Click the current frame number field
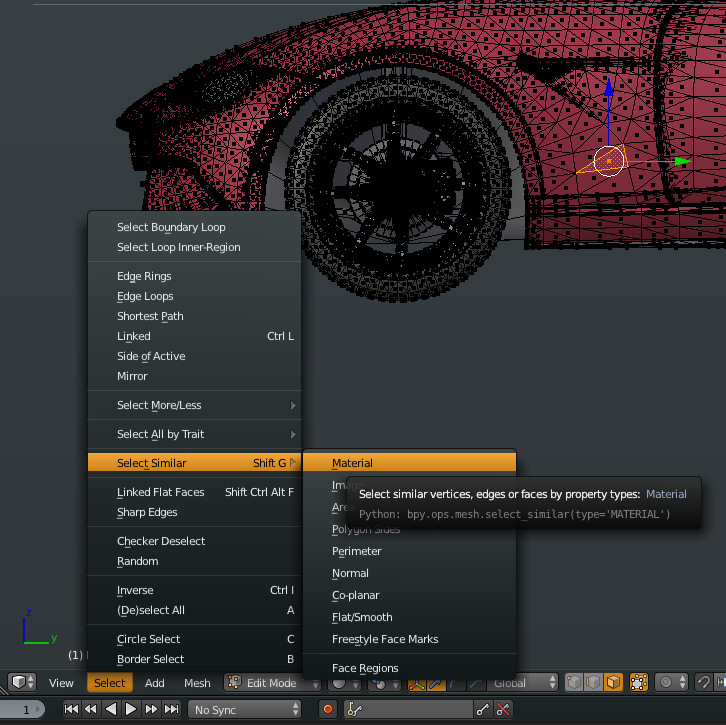Screen dimensions: 726x725 click(26, 709)
